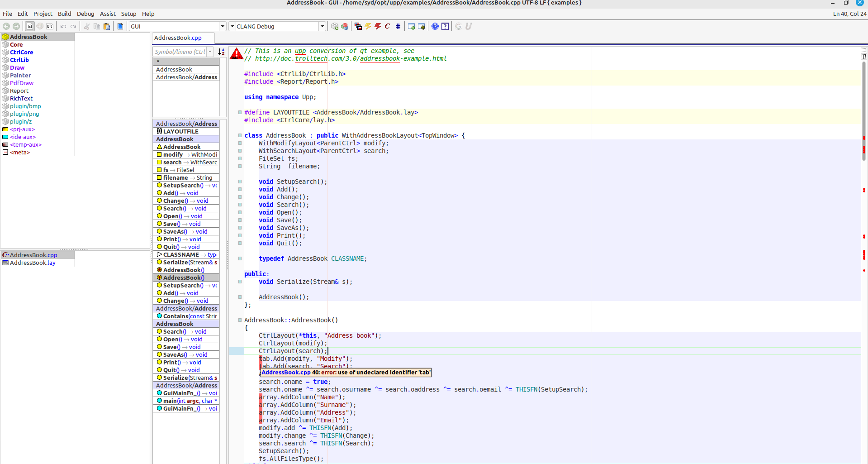Open the Debug menu
This screenshot has width=868, height=464.
(85, 14)
